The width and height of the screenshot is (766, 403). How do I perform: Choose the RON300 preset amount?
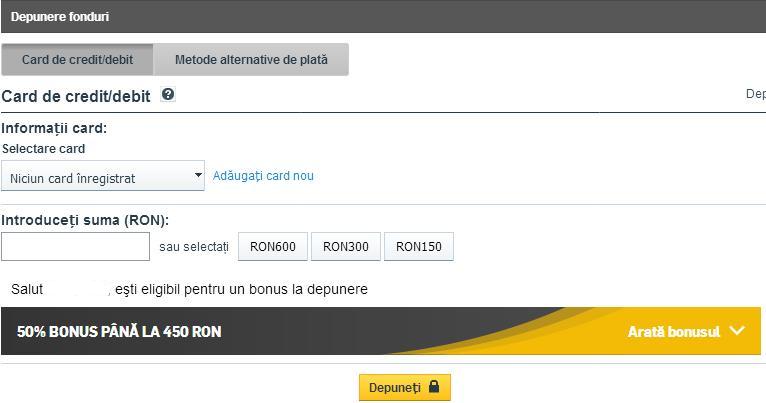[345, 247]
